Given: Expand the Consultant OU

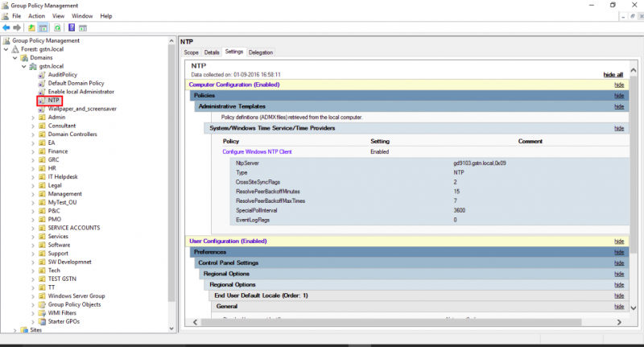Looking at the screenshot, I should [33, 126].
